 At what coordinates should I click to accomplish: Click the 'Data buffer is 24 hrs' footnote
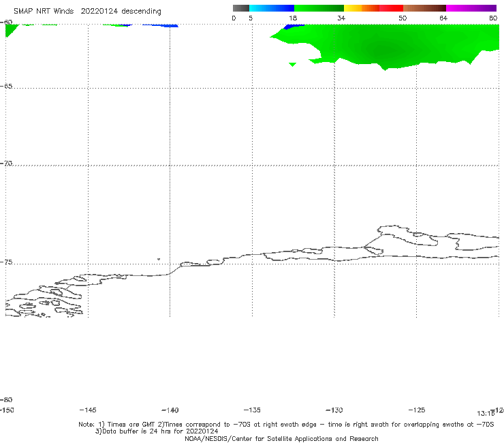(x=157, y=431)
